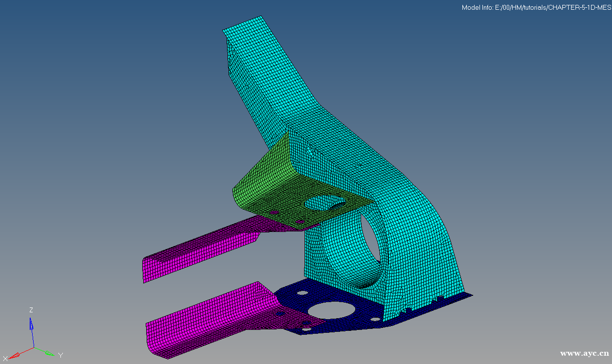Click the Model Info file path text
612x364 pixels.
click(536, 8)
